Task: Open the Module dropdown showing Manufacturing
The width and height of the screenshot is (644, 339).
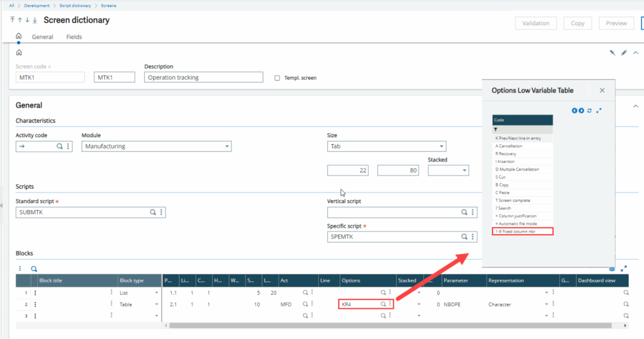Action: tap(156, 147)
